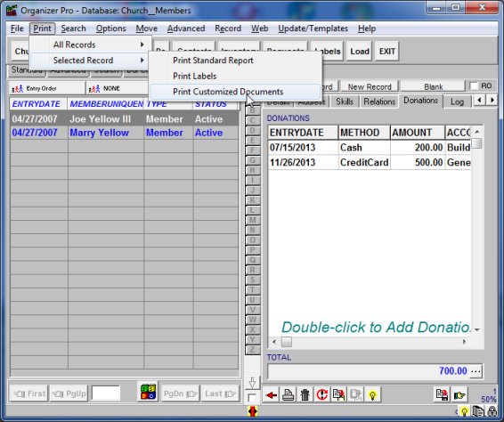The width and height of the screenshot is (504, 422).
Task: Click the red and yellow splitter icon
Action: pos(253,411)
